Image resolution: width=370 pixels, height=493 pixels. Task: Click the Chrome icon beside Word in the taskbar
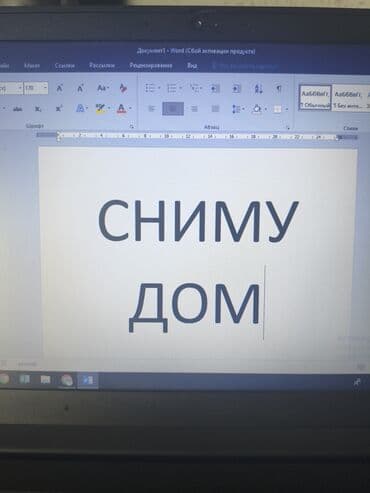point(67,380)
